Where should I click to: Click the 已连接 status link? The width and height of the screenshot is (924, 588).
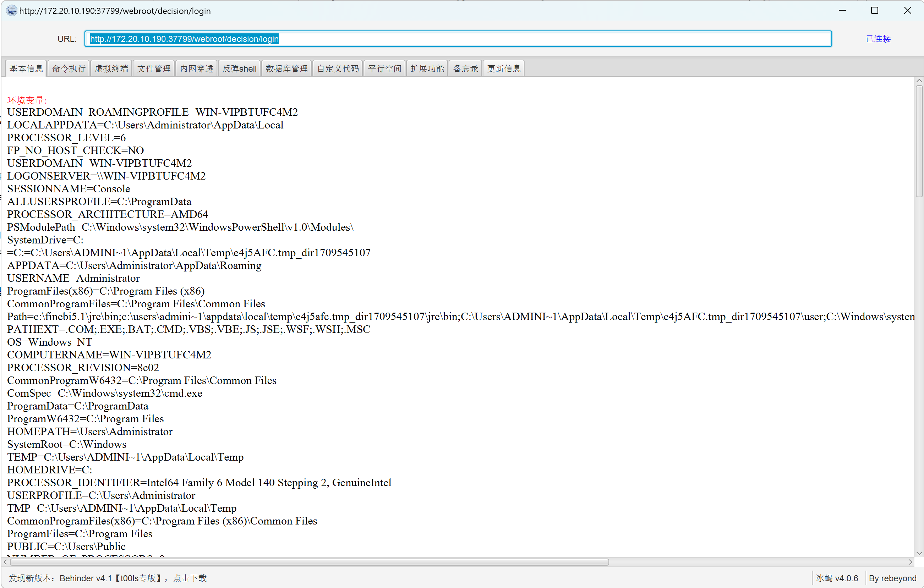point(878,39)
